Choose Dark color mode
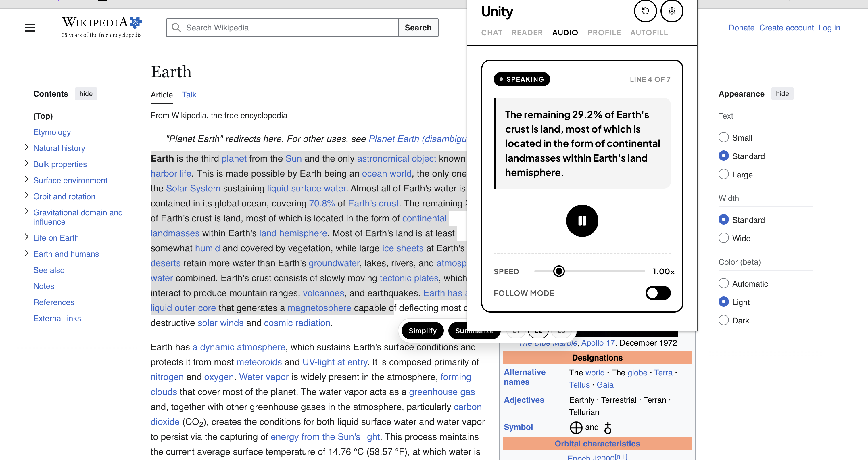Image resolution: width=868 pixels, height=460 pixels. [x=723, y=320]
